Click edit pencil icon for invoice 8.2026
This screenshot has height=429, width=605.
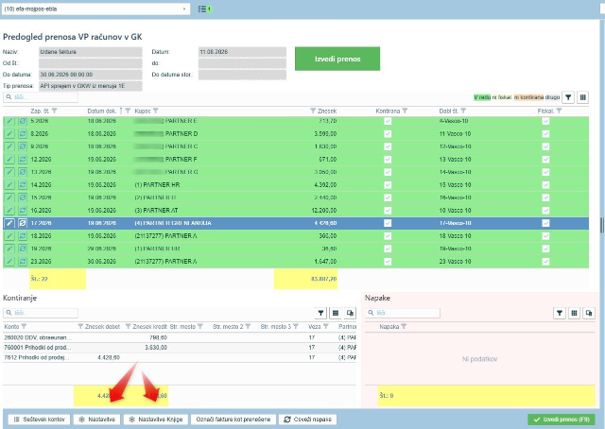pos(9,134)
